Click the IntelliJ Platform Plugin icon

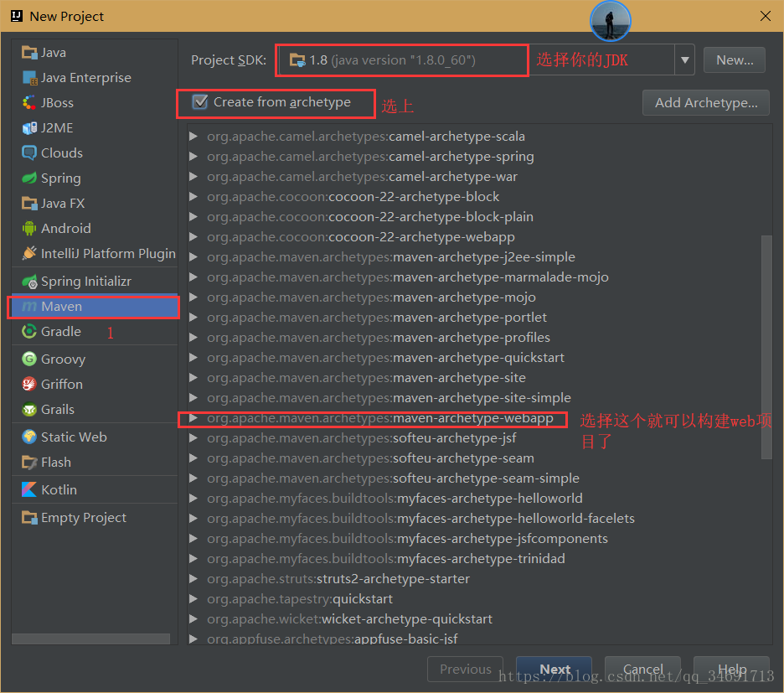tap(29, 253)
